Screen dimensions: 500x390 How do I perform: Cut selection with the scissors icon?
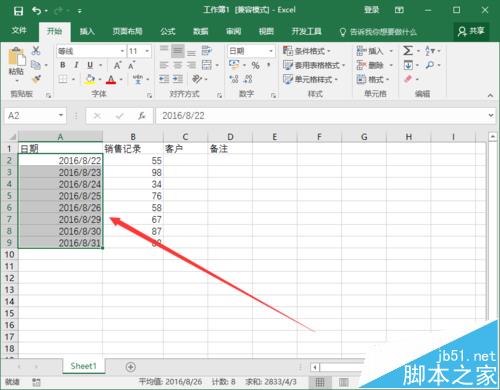(x=36, y=51)
